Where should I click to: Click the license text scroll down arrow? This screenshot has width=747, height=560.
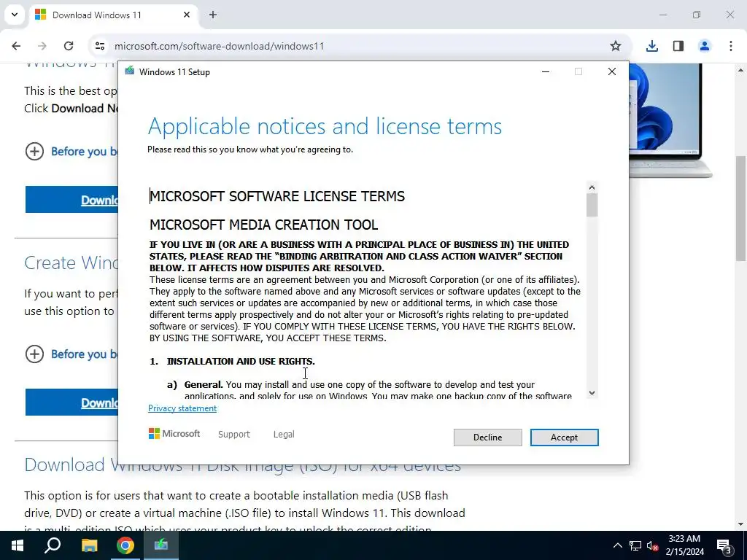(592, 393)
